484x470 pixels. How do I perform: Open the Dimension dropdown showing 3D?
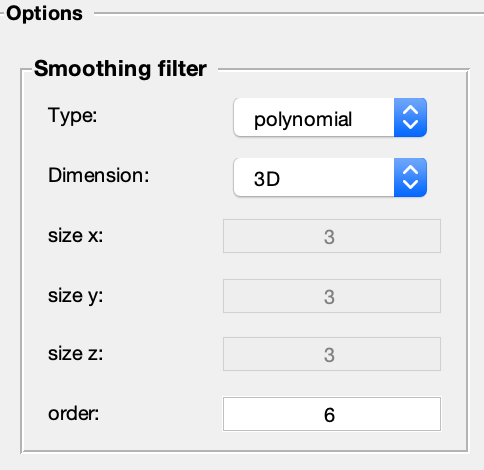(330, 177)
